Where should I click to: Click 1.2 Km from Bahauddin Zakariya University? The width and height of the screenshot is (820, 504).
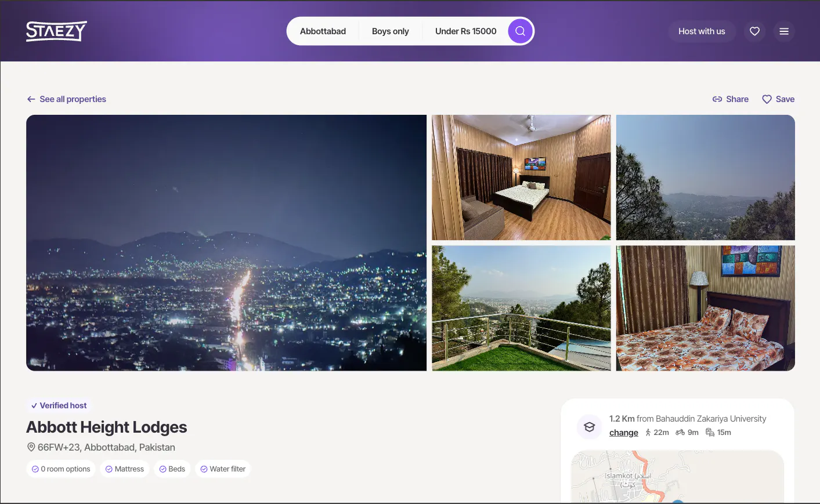tap(688, 419)
